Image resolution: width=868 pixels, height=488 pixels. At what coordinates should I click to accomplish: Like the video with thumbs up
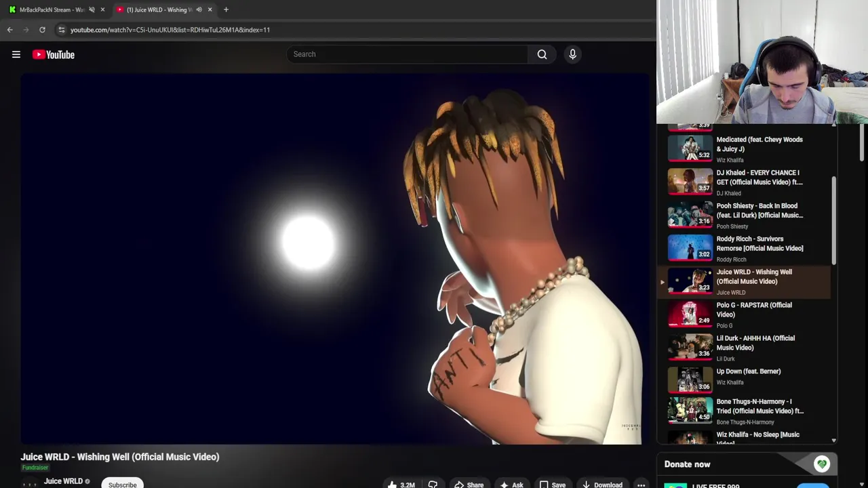(x=401, y=485)
